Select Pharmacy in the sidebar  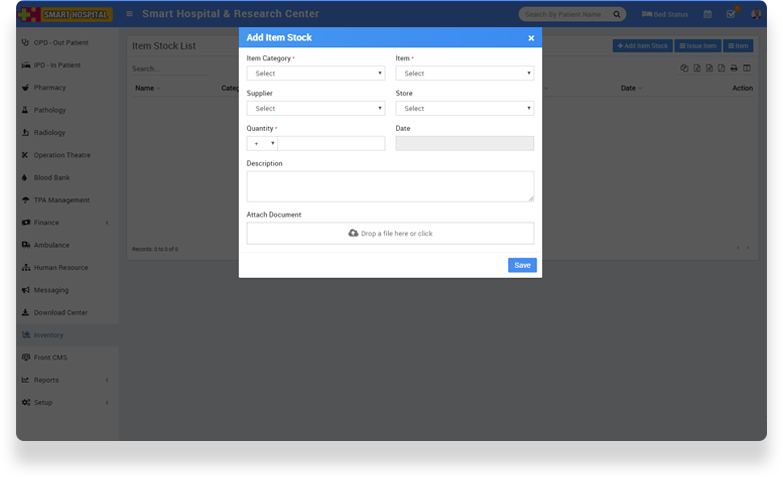[x=50, y=87]
